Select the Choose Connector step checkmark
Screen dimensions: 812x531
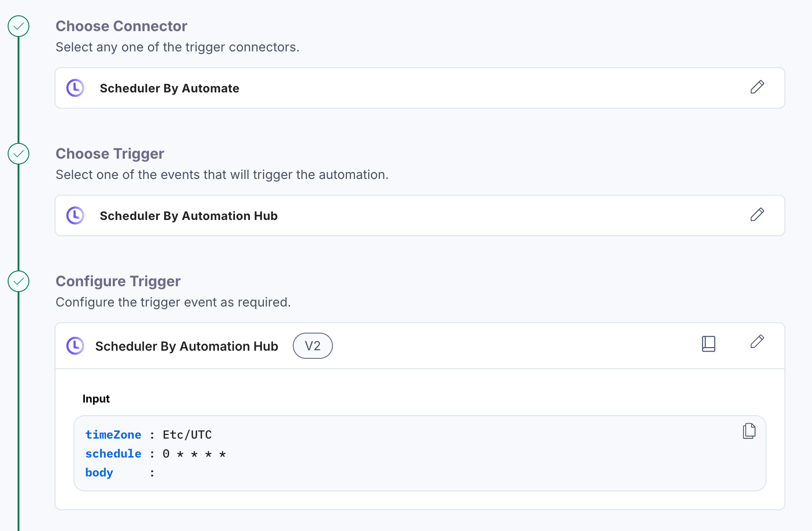[x=18, y=26]
